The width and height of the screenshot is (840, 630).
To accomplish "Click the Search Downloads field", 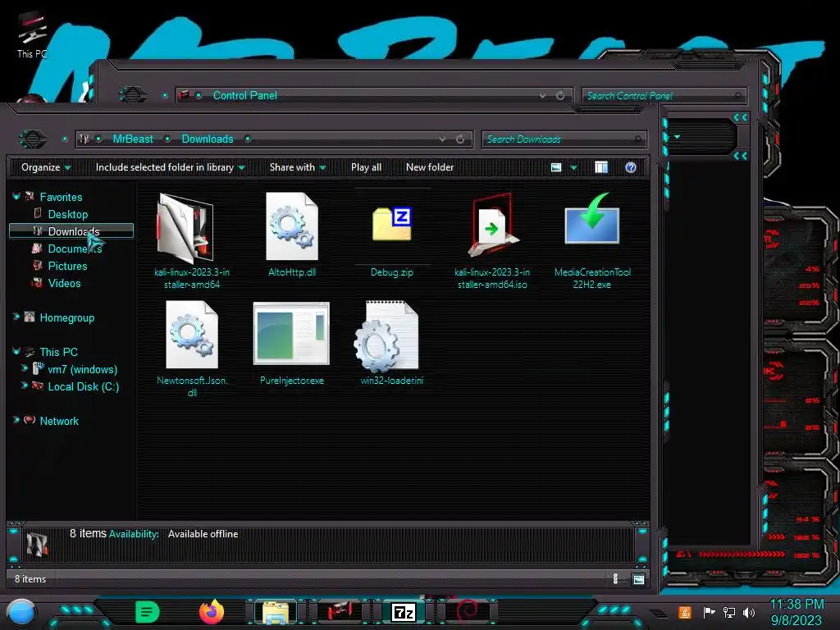I will [x=564, y=139].
